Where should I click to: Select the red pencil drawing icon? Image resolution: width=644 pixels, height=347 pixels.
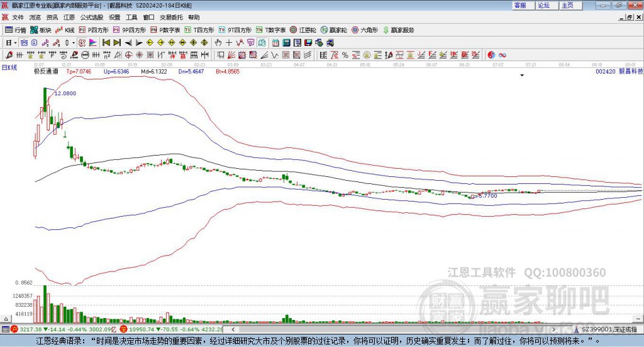coord(9,55)
